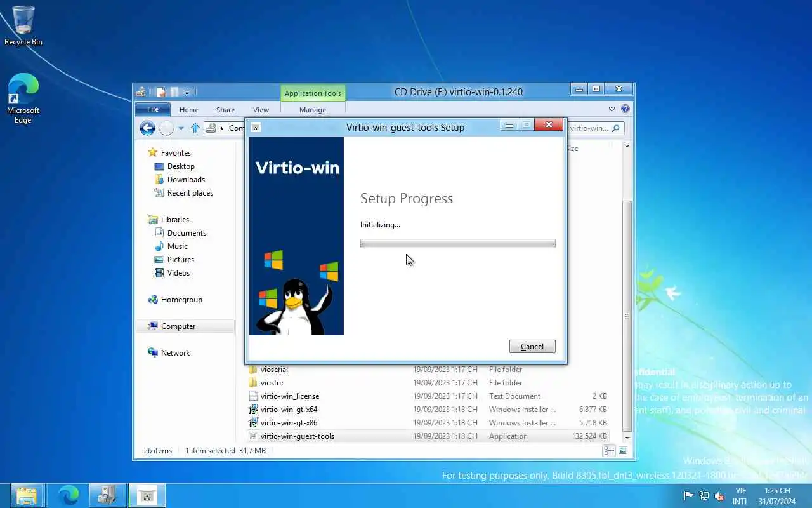Customize Quick Access Toolbar dropdown
Screen dimensions: 812x508
click(187, 93)
